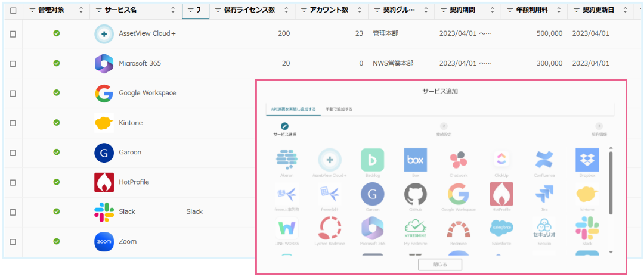Select the Salesforce service icon
This screenshot has width=644, height=280.
point(501,228)
